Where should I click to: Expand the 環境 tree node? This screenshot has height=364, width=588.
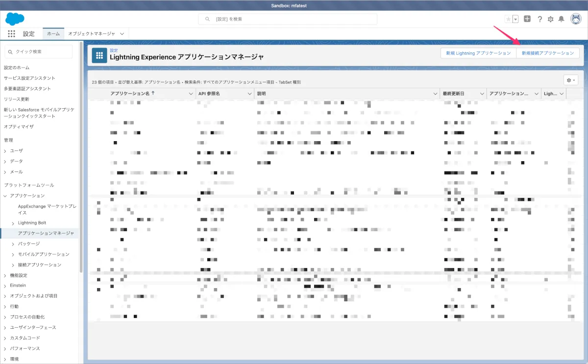5,359
